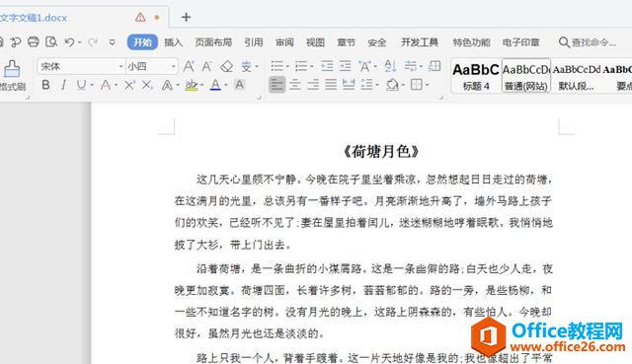632x364 pixels.
Task: Open the 特色功能 ribbon tab
Action: [471, 41]
